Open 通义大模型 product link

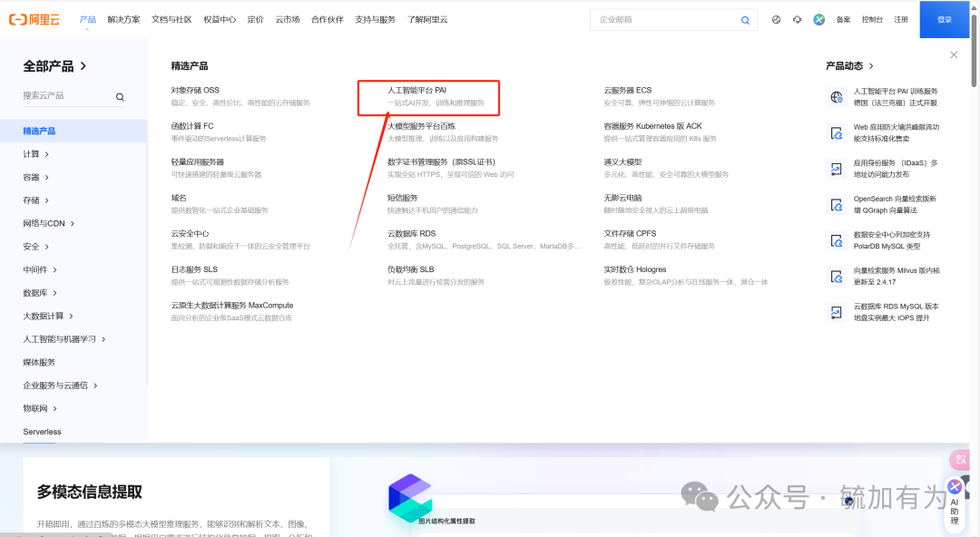[622, 162]
